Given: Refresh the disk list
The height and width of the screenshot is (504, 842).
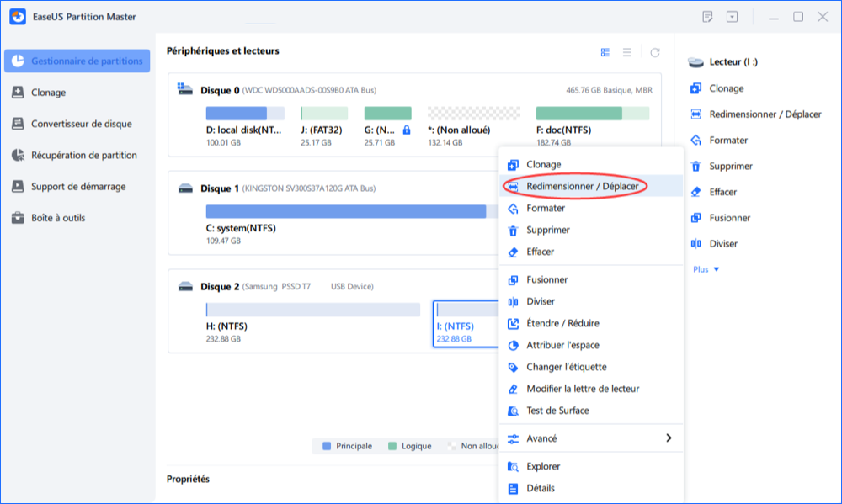Looking at the screenshot, I should click(654, 52).
